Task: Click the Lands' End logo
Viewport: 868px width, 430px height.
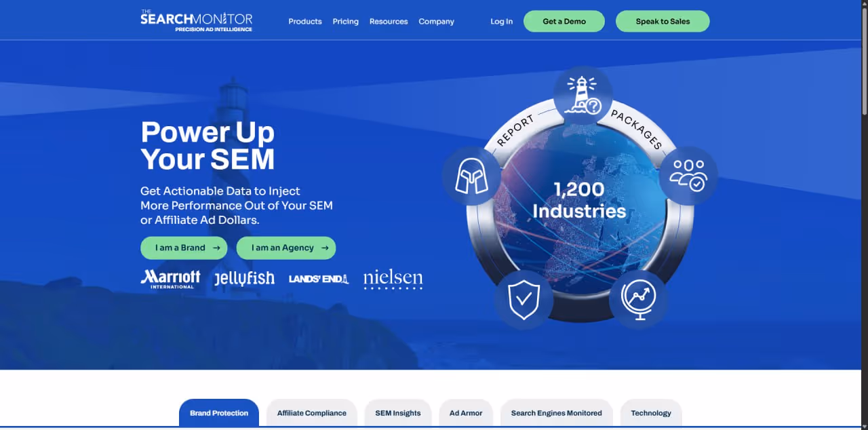Action: coord(319,279)
